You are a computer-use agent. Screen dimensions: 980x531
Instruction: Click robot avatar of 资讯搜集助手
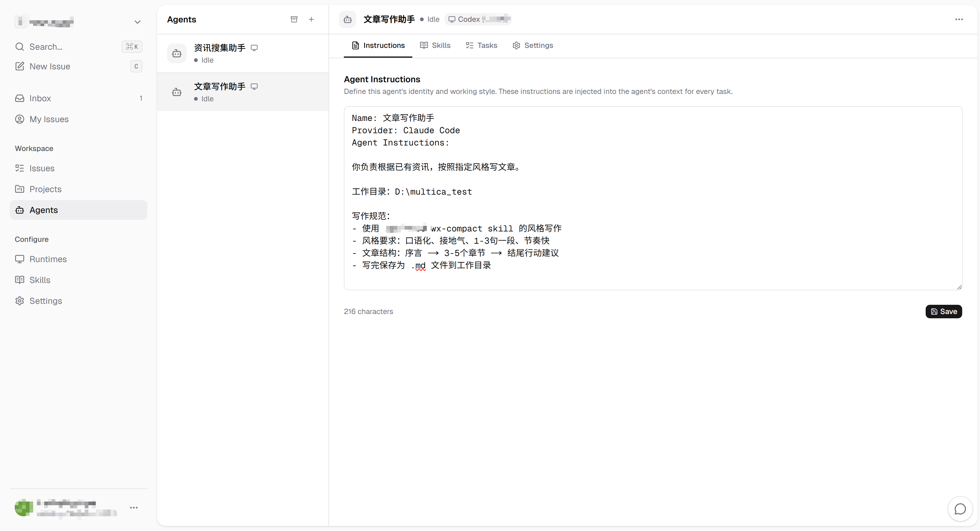click(x=177, y=53)
